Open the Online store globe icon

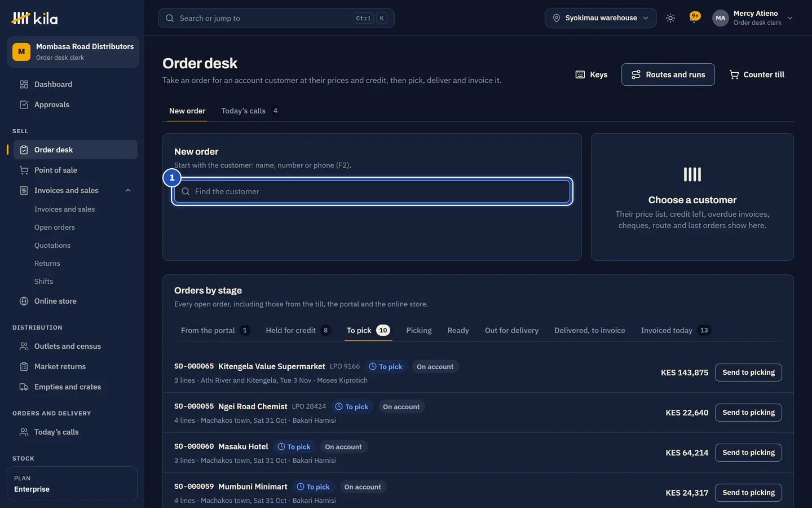(24, 301)
